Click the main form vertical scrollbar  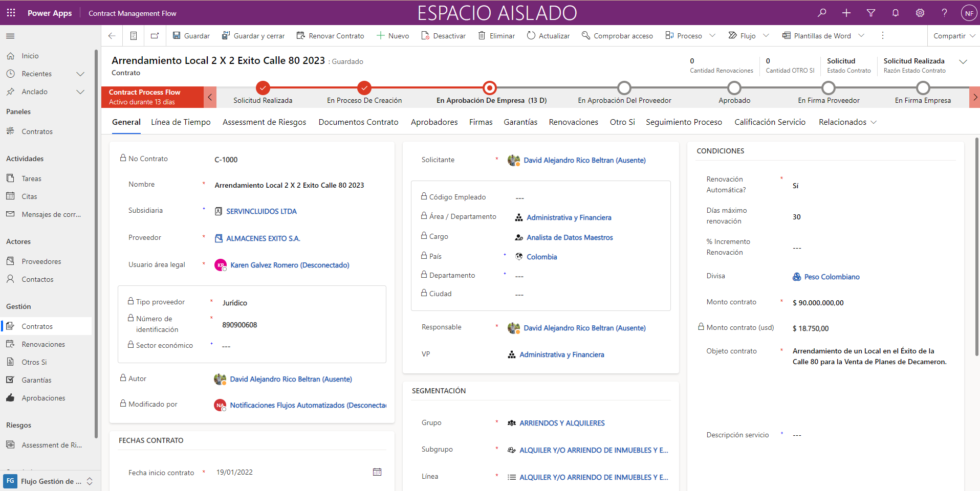(976, 247)
